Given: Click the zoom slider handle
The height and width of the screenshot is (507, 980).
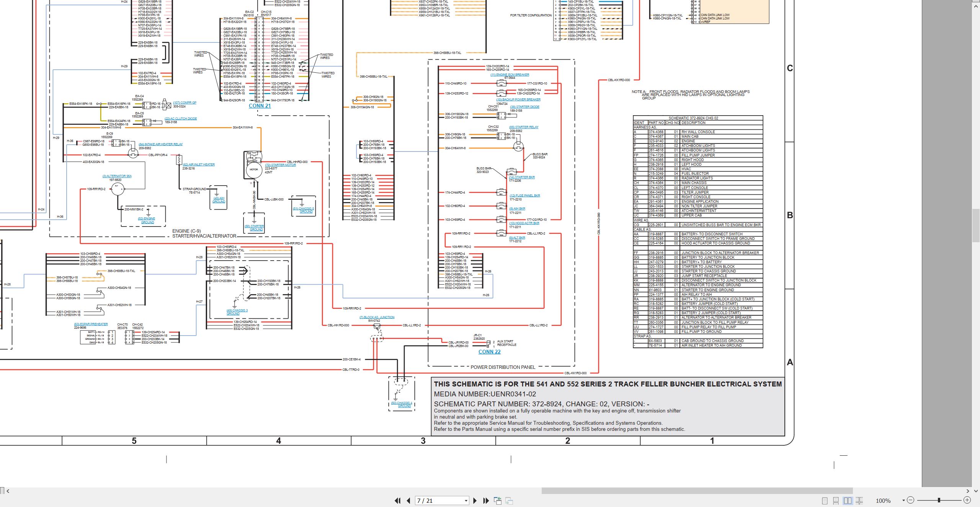Looking at the screenshot, I should tap(939, 500).
